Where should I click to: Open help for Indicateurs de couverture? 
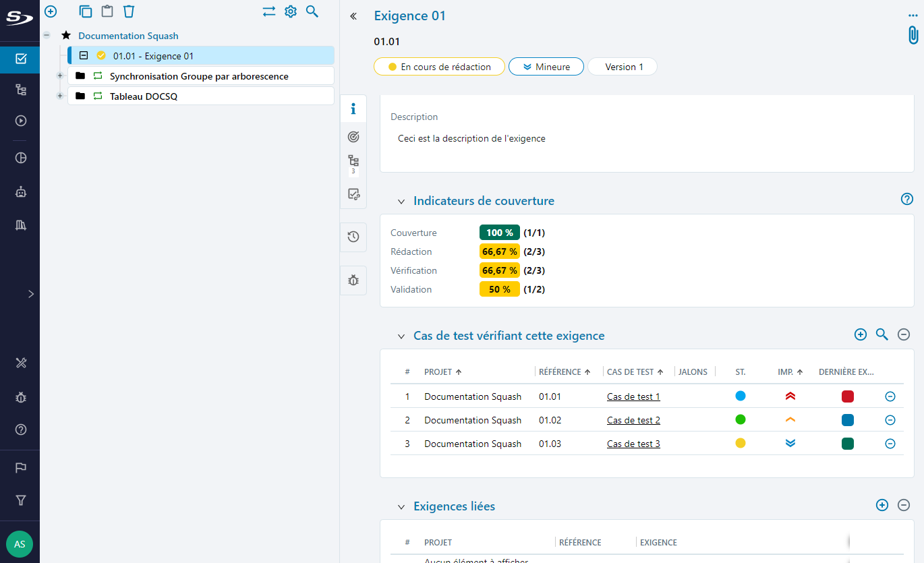pos(907,199)
